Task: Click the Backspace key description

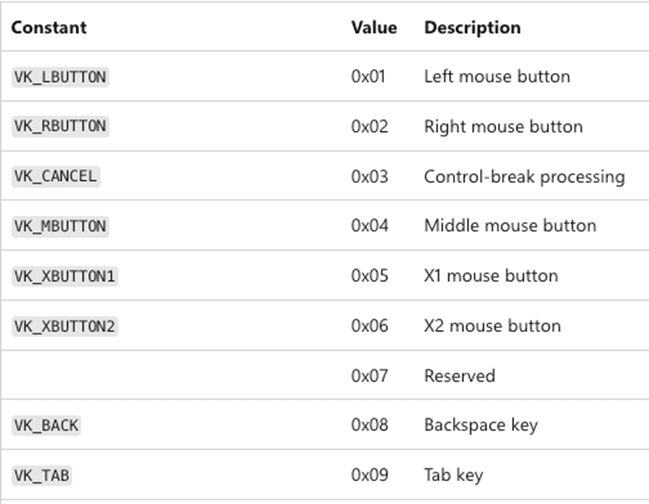Action: 481,425
